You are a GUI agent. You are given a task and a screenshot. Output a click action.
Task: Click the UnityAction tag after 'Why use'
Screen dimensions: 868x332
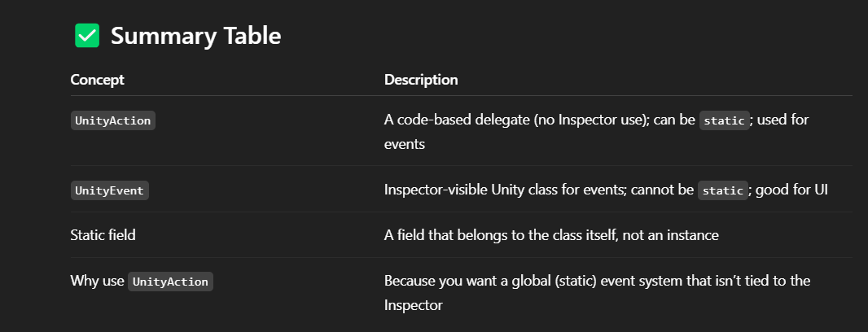170,282
